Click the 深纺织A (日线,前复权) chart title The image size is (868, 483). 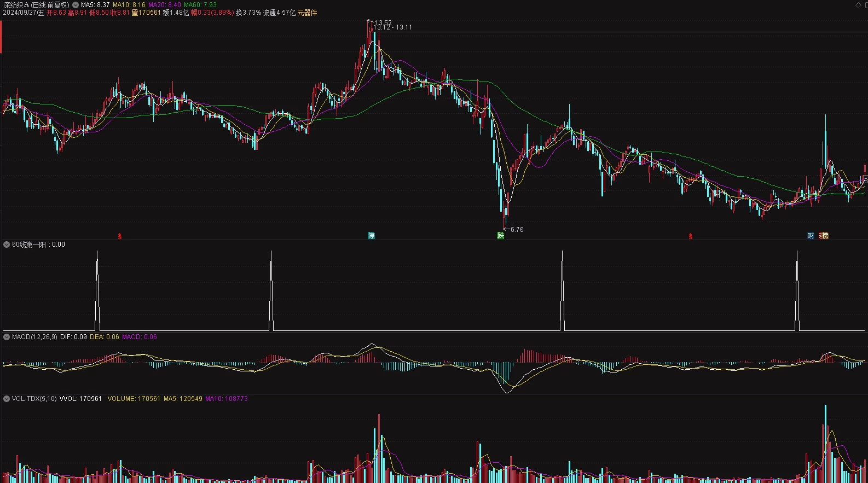click(37, 5)
